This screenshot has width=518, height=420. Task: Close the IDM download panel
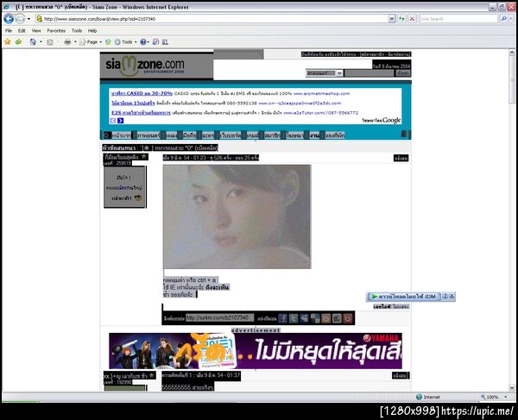point(452,296)
